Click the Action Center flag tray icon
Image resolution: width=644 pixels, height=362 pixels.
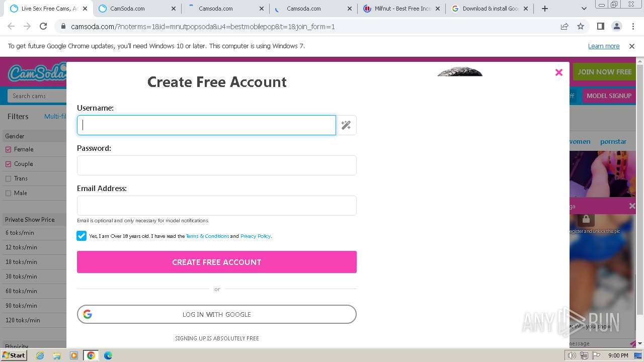(596, 355)
